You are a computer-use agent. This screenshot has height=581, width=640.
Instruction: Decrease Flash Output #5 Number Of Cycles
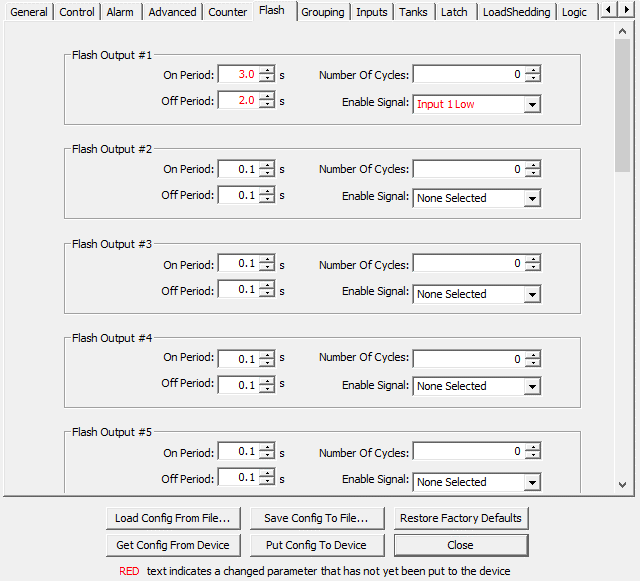(x=532, y=457)
